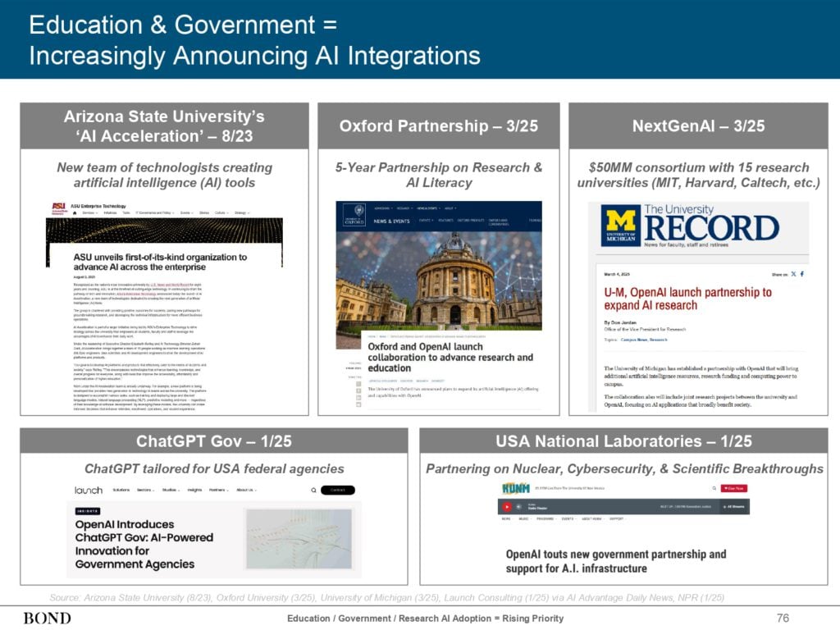The image size is (840, 630).
Task: Open the home icon in ASU Enterprise Technology nav
Action: coord(75,213)
